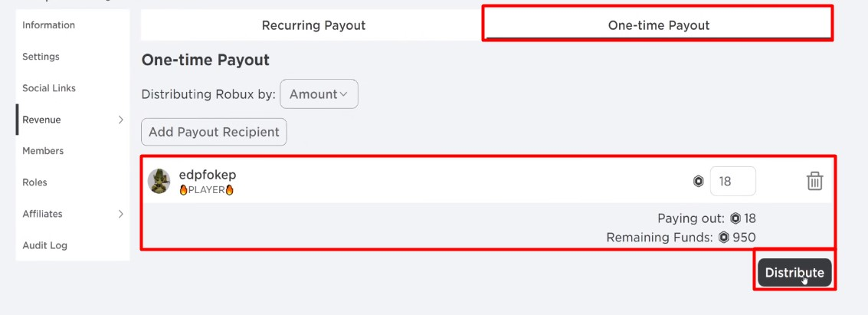Screen dimensions: 868x315
Task: Click Add Payout Recipient button
Action: (x=214, y=132)
